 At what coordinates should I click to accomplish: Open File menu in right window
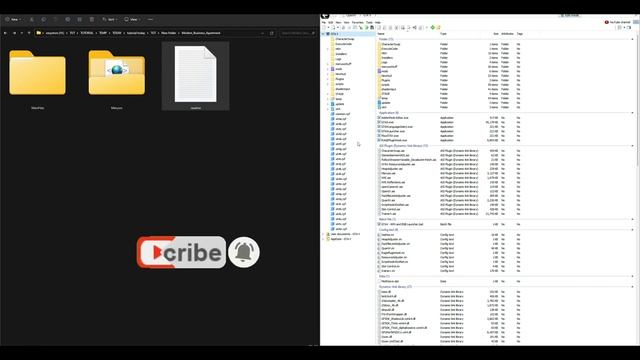click(x=324, y=22)
